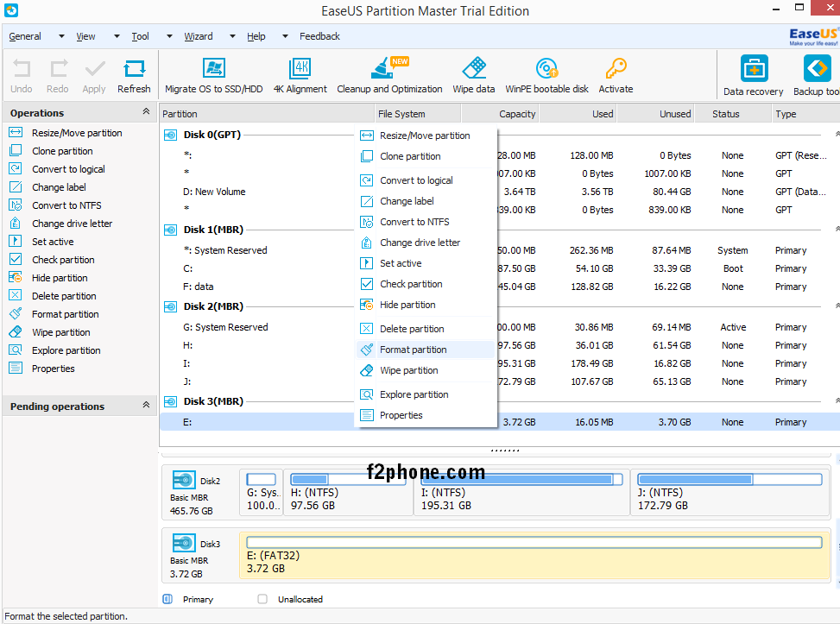This screenshot has height=624, width=840.
Task: Select the H: (NTFS) partition bar
Action: click(x=349, y=493)
